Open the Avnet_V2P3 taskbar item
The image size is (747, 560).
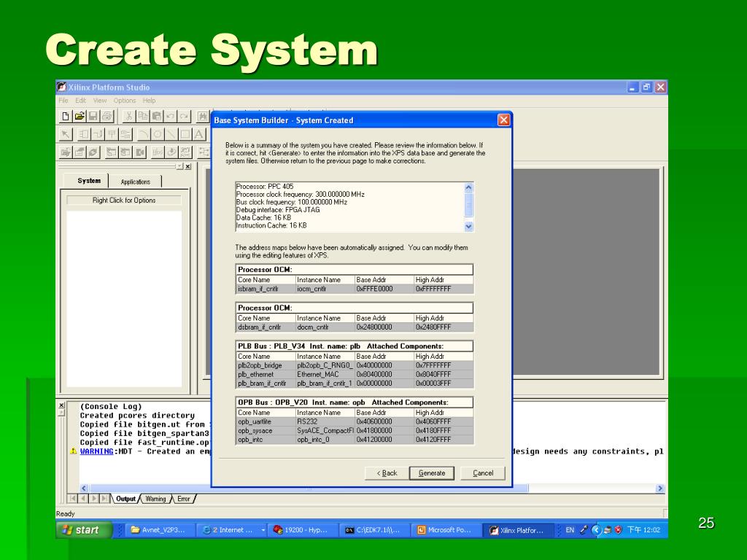(158, 530)
